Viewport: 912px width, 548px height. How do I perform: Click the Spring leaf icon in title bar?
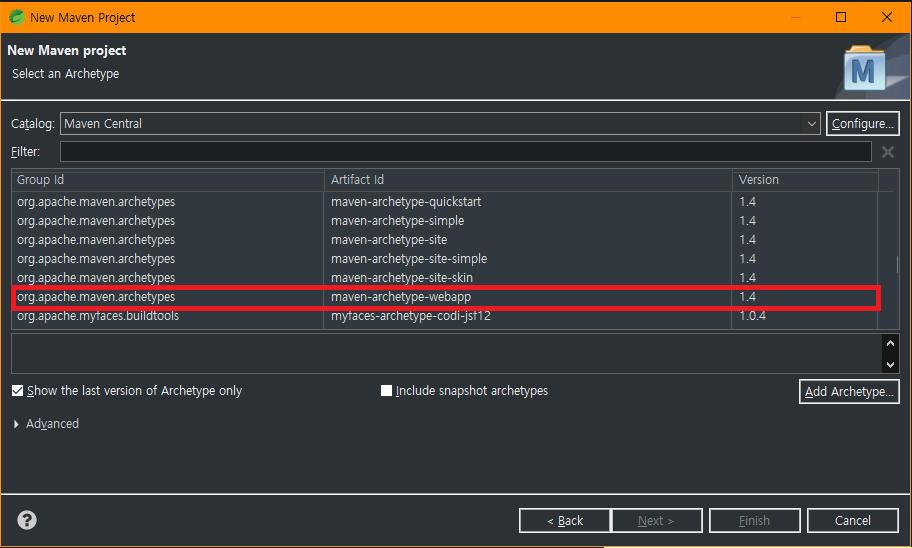(17, 17)
